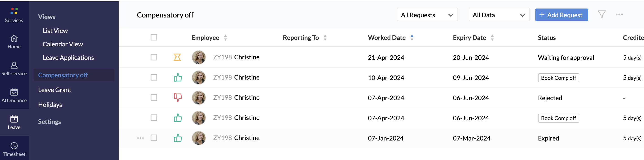Click the hourglass icon for the 21-Apr-2024 request
Viewport: 644px width, 160px height.
177,57
